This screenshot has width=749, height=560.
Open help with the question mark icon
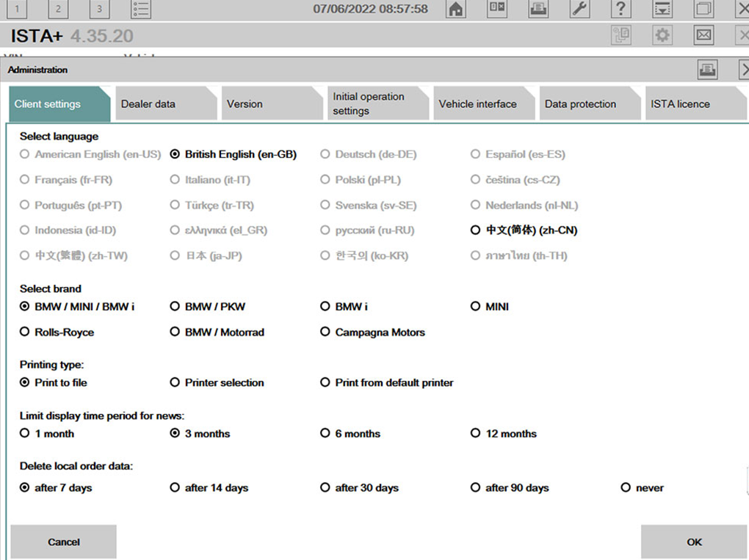[620, 9]
